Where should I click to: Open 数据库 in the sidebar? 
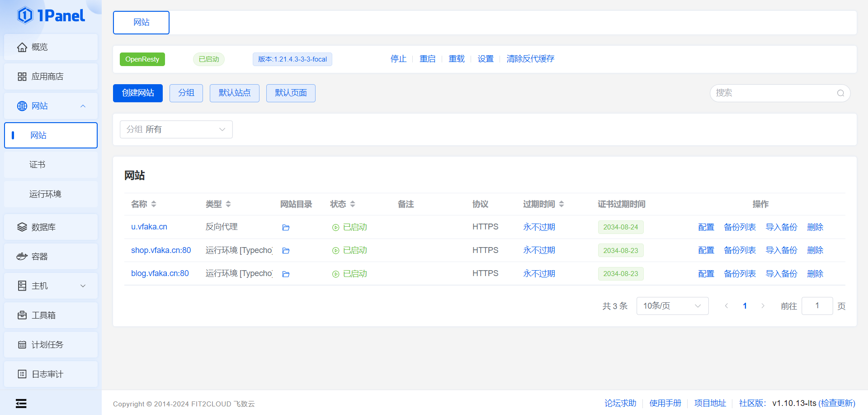pyautogui.click(x=51, y=227)
